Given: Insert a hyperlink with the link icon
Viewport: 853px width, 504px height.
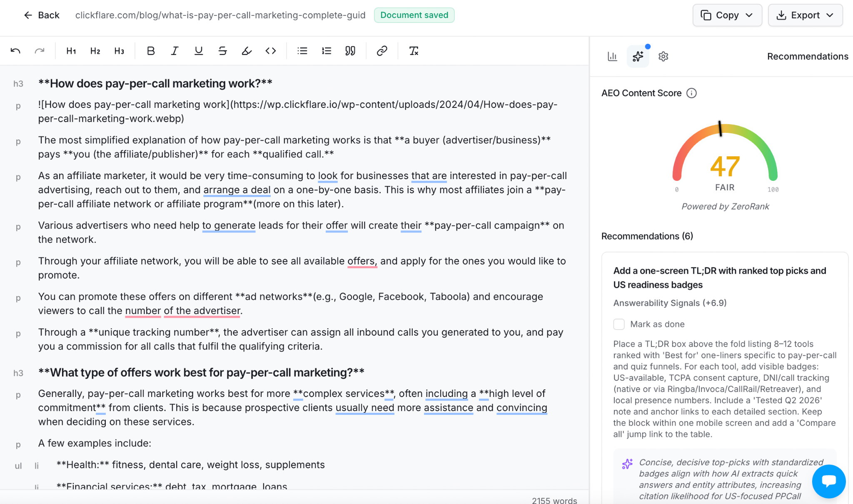Looking at the screenshot, I should 382,51.
